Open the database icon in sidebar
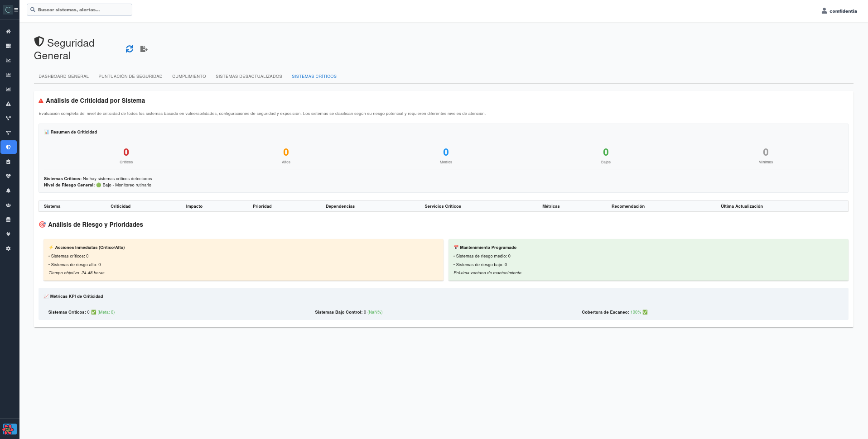Screen dimensions: 868x439 point(8,219)
